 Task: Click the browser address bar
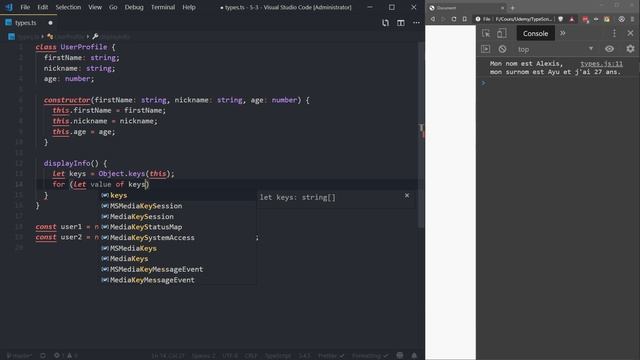[524, 19]
